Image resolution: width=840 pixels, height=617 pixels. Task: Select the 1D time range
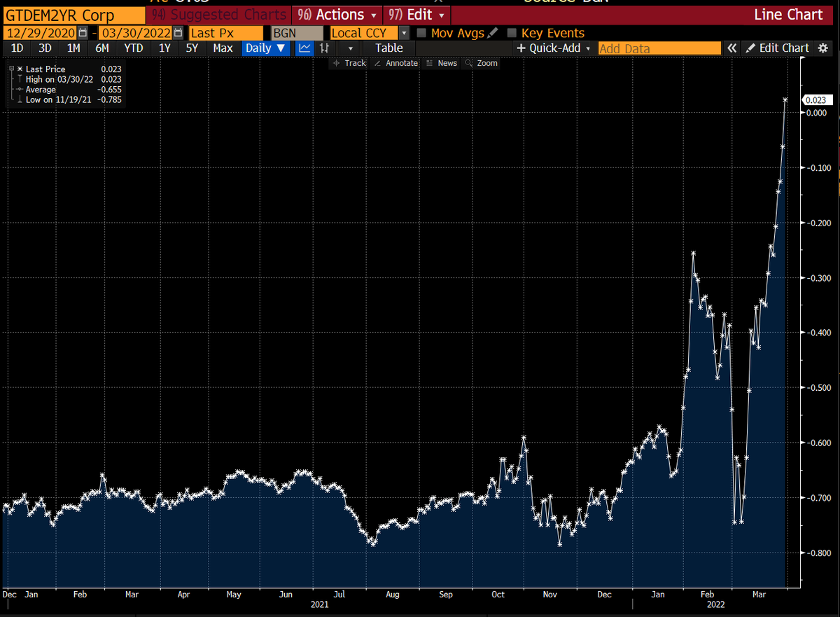[x=17, y=48]
